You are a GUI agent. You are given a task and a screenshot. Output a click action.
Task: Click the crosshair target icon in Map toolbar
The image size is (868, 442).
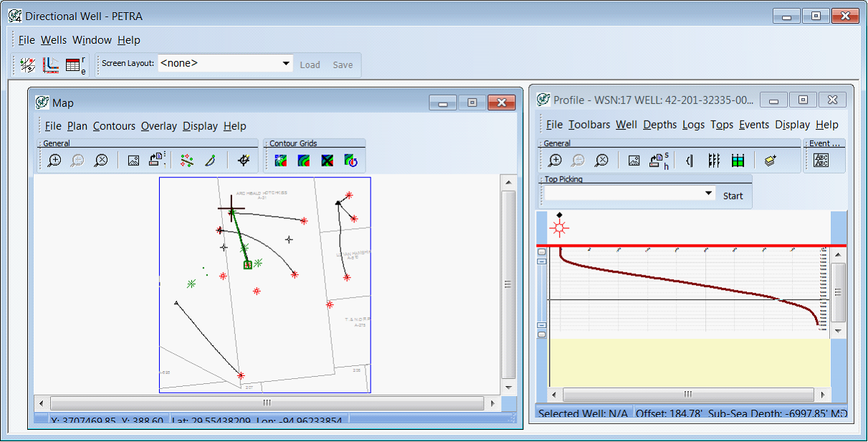click(243, 161)
